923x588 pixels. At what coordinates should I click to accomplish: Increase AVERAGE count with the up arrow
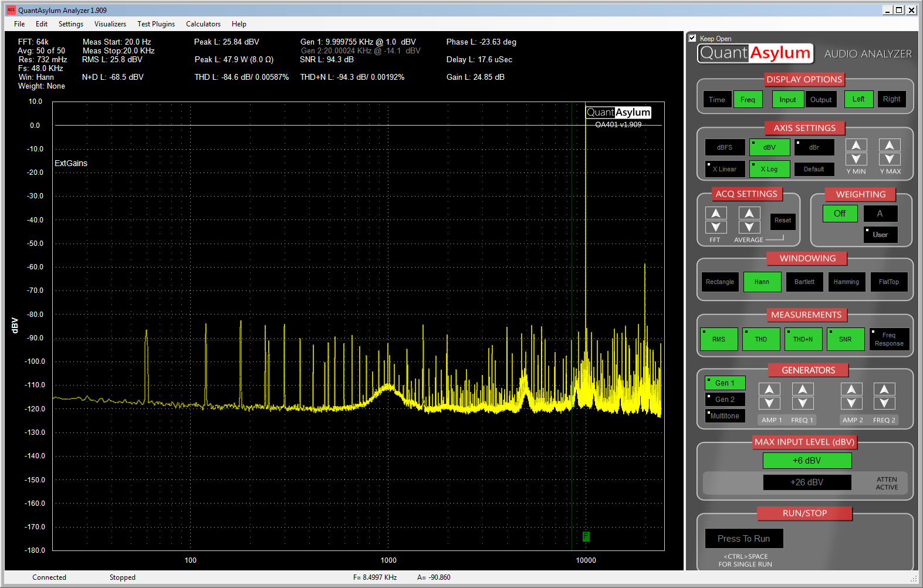pos(749,213)
